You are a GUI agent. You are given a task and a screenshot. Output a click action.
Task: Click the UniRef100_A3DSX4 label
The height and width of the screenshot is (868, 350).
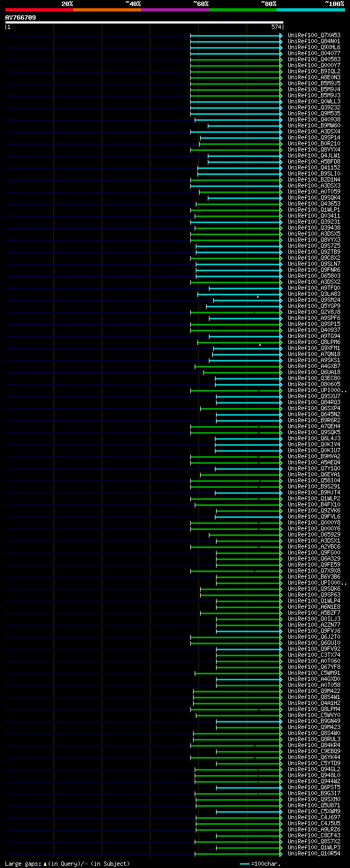pos(314,131)
